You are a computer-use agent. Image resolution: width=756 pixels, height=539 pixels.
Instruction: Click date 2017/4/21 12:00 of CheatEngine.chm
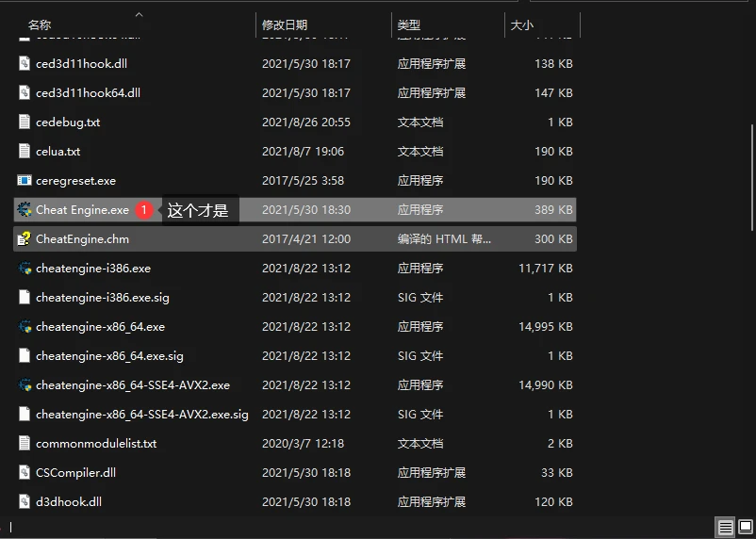306,238
